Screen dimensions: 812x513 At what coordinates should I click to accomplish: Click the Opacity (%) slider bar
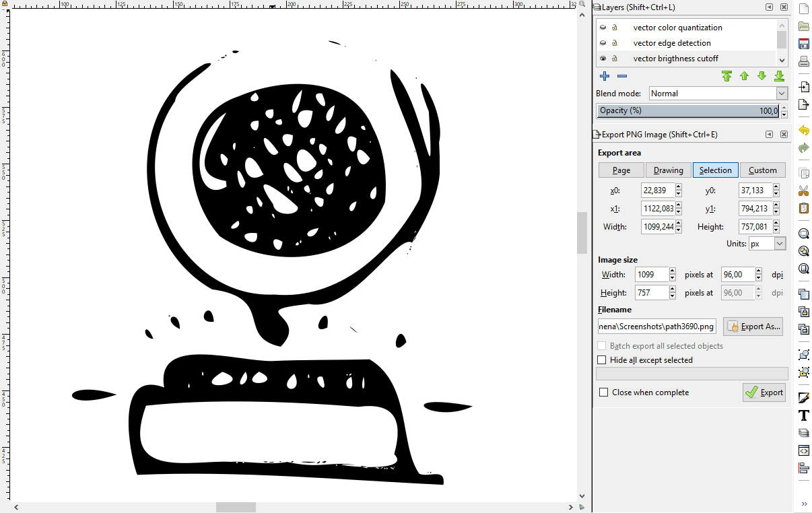688,111
